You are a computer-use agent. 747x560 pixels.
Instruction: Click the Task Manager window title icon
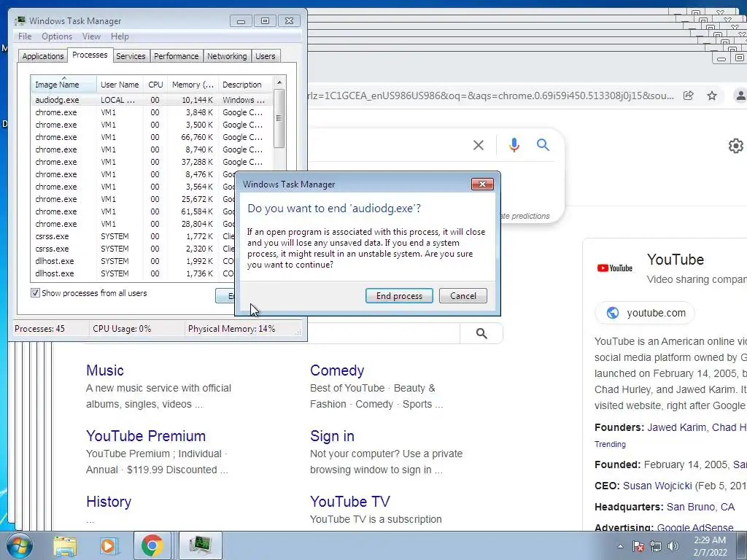coord(20,21)
